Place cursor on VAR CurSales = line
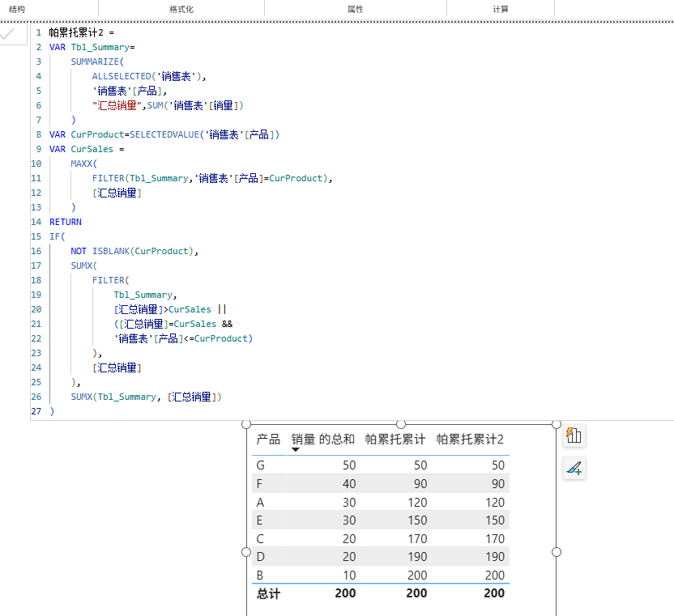The image size is (674, 616). tap(87, 149)
